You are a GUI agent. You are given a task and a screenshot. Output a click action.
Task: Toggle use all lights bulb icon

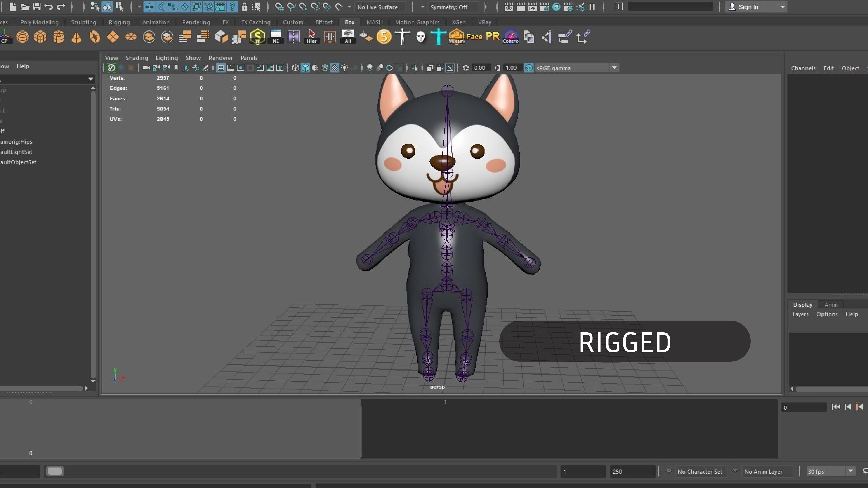[344, 68]
